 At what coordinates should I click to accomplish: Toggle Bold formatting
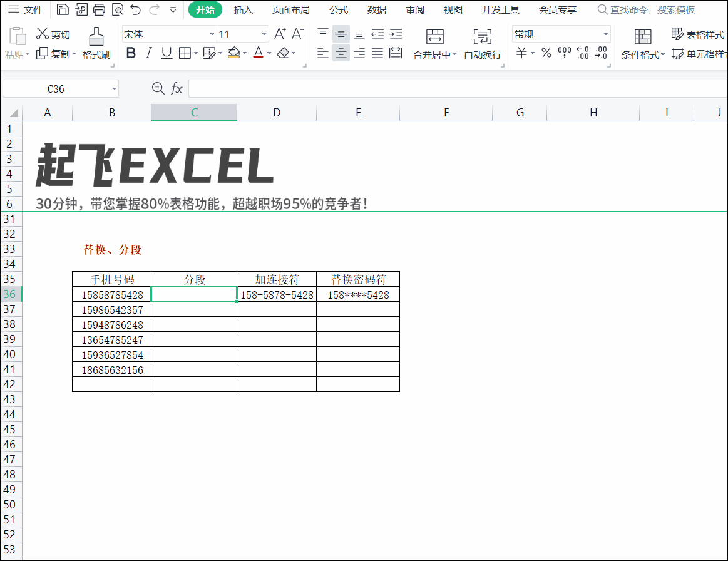(131, 53)
